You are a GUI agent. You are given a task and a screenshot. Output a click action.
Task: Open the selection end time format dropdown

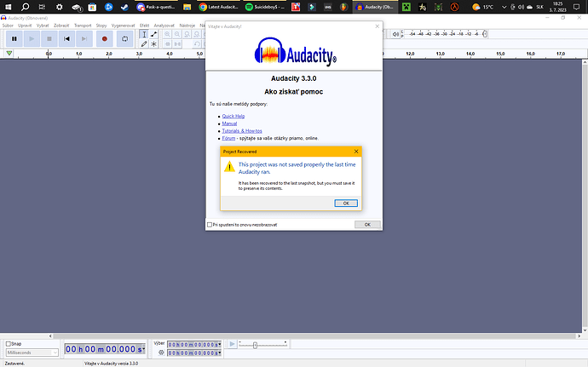220,353
